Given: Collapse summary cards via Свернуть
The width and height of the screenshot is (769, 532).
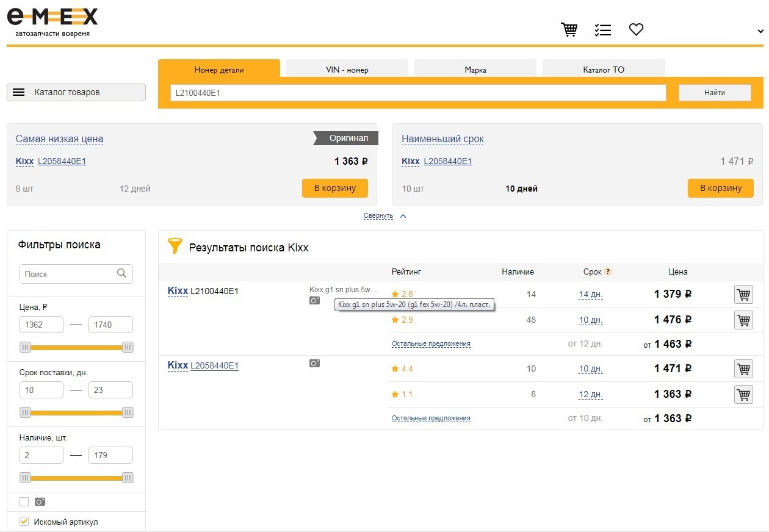Looking at the screenshot, I should [x=378, y=216].
